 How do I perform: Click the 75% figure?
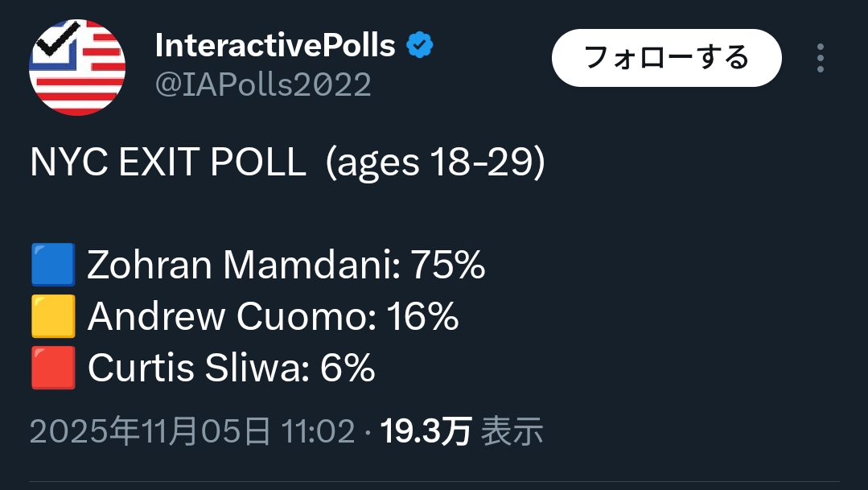448,265
